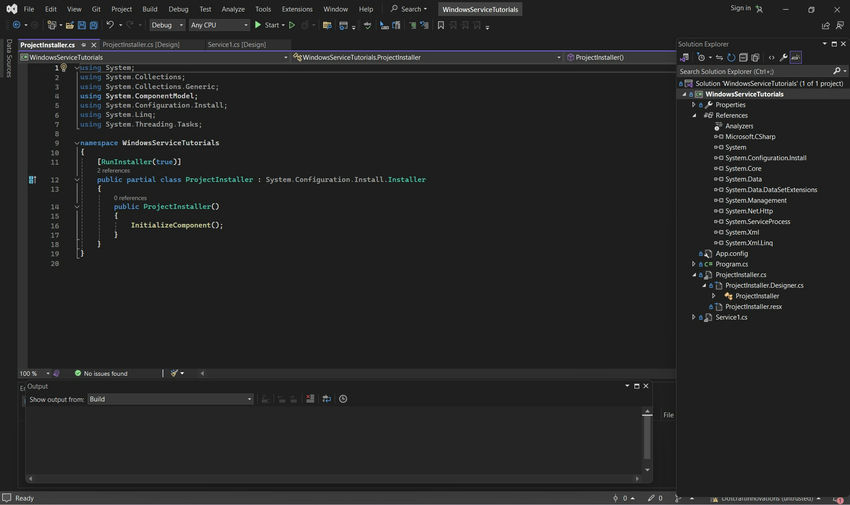Click the Open File folder icon
This screenshot has height=505, width=850.
click(70, 25)
